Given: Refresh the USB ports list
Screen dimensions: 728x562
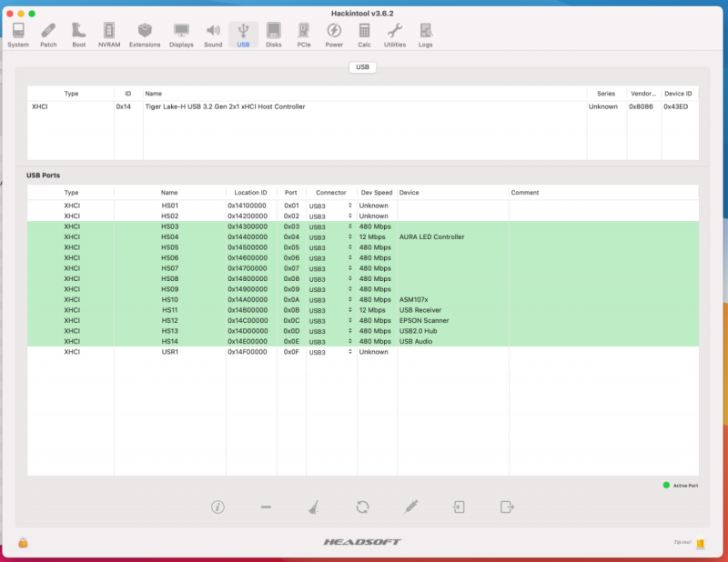Looking at the screenshot, I should click(362, 507).
